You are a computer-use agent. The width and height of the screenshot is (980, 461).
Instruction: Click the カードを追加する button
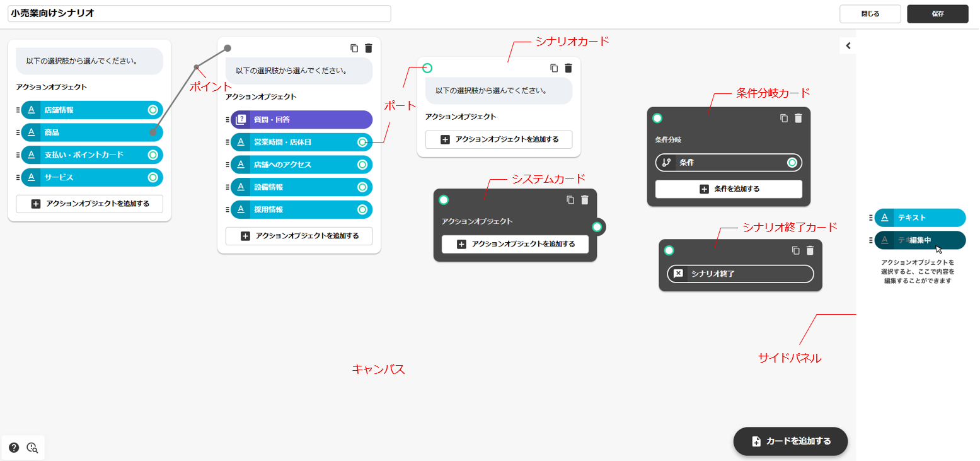pos(790,441)
